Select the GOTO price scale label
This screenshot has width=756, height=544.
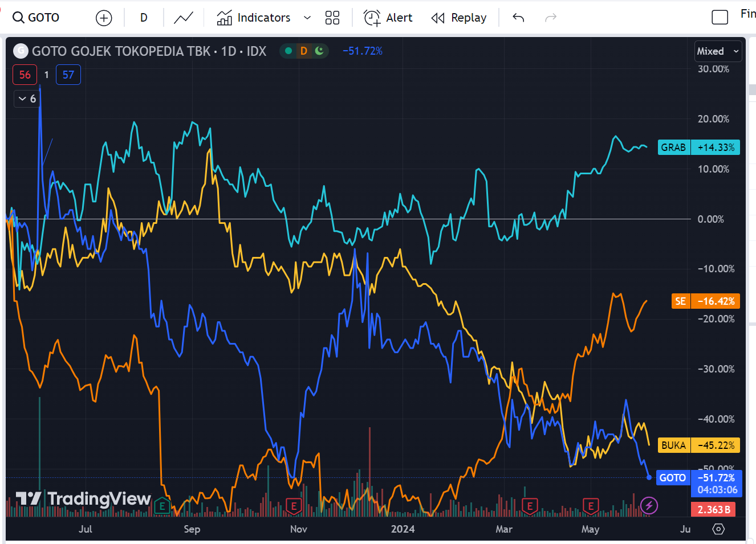point(673,478)
